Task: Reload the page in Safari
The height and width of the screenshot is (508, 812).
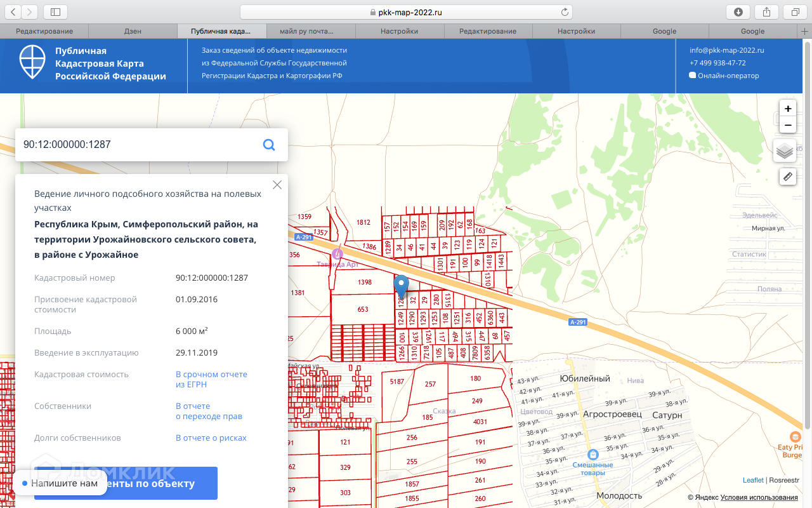Action: tap(565, 12)
